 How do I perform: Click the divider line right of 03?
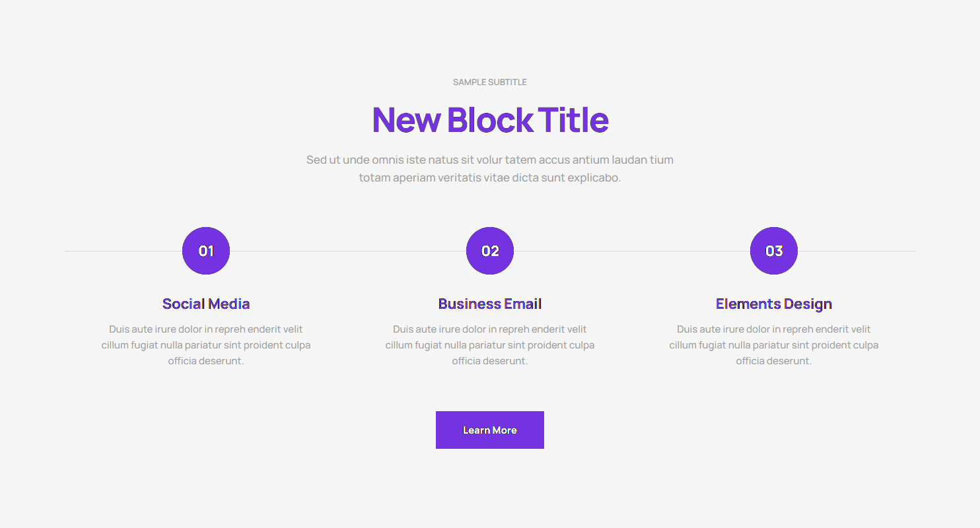click(857, 251)
